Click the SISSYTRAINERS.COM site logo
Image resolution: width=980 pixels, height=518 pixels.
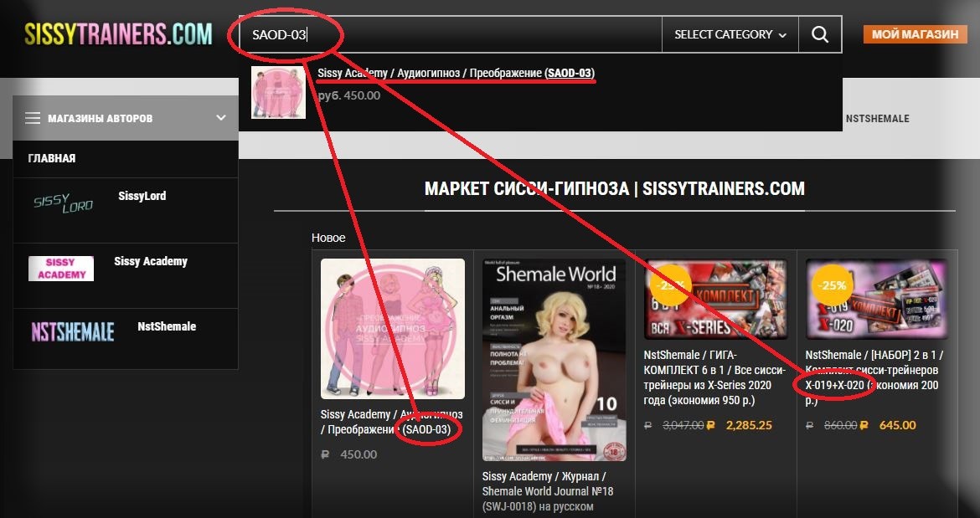[x=118, y=34]
